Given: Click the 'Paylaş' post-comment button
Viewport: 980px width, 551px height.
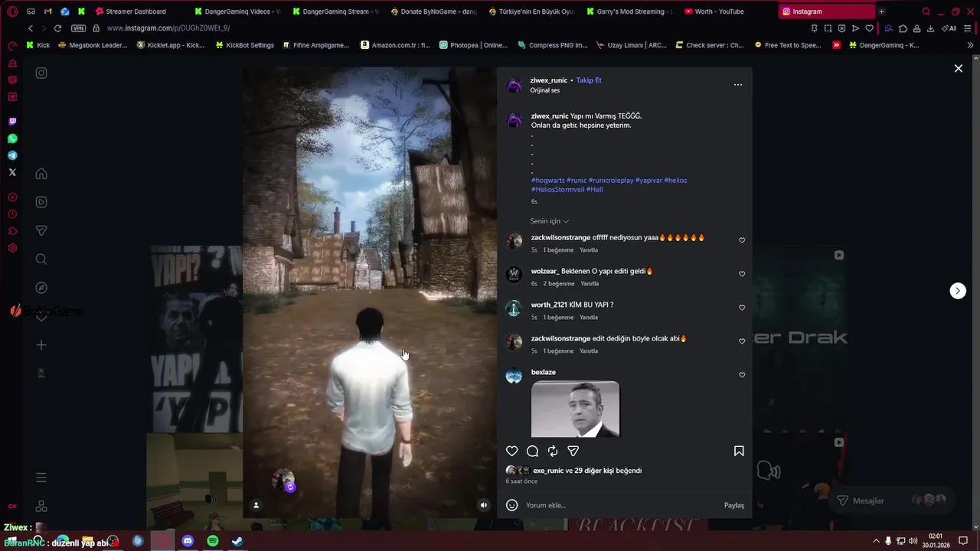Looking at the screenshot, I should point(734,505).
